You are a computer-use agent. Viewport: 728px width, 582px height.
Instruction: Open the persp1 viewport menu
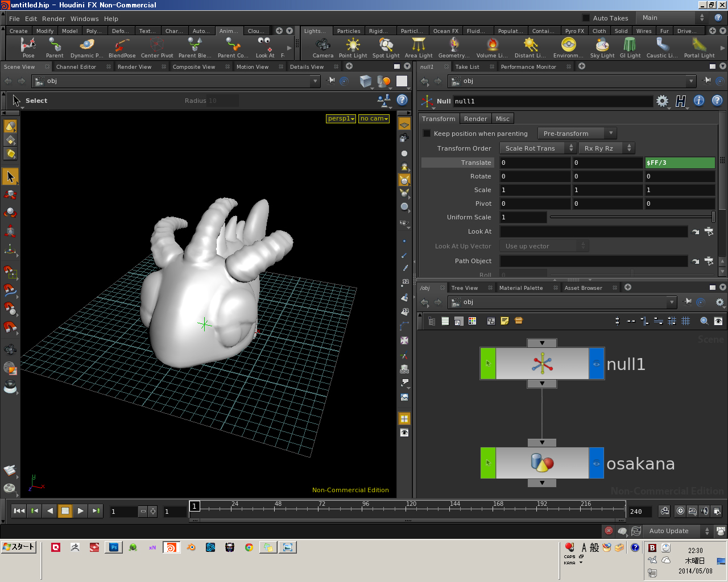(341, 119)
